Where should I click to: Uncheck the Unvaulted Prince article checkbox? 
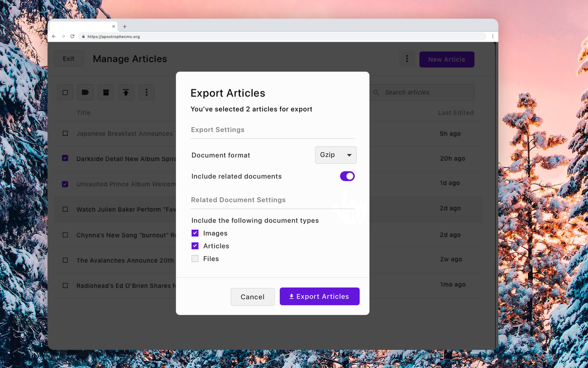coord(66,184)
